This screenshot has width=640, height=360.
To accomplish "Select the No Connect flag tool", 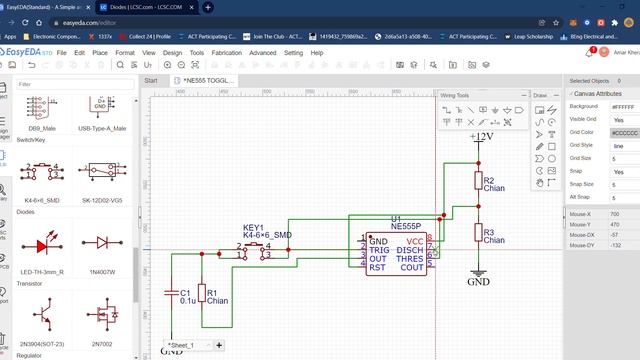I will [471, 122].
